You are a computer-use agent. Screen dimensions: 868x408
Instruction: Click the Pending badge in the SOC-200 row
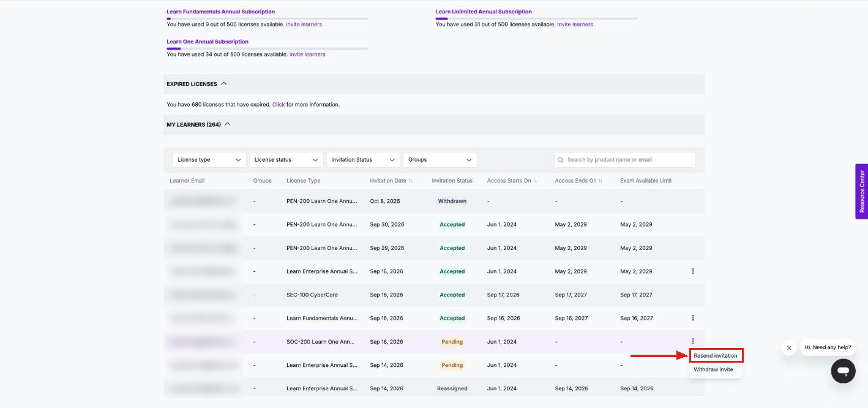tap(452, 342)
